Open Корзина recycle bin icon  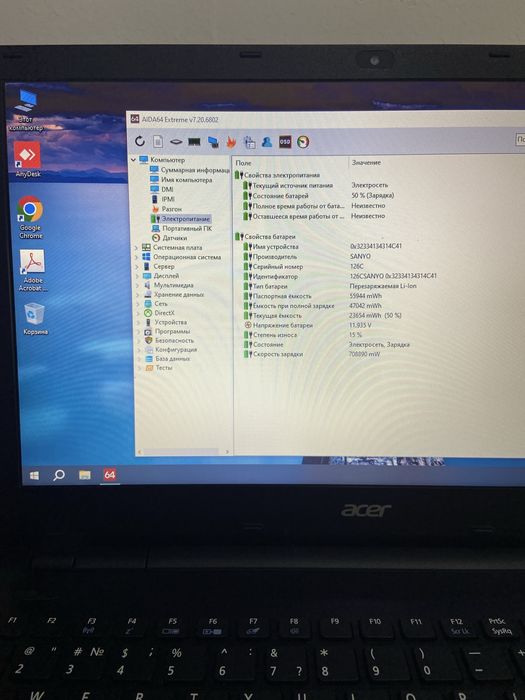pyautogui.click(x=35, y=318)
